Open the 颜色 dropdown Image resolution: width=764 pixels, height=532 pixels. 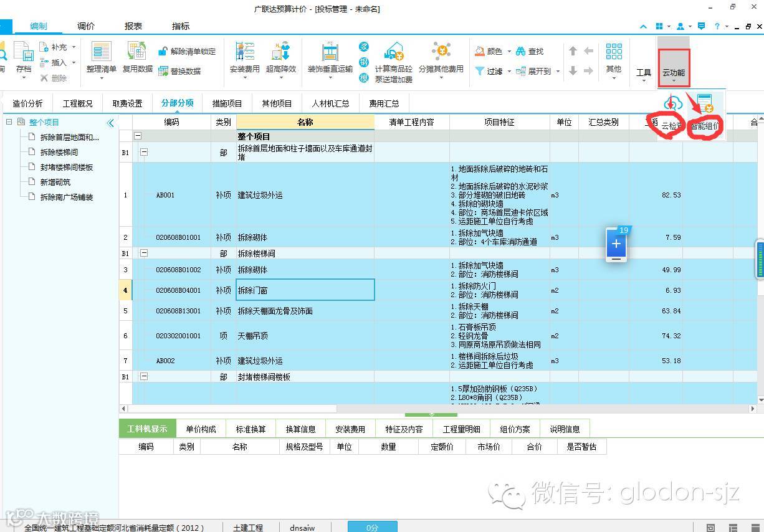[509, 52]
